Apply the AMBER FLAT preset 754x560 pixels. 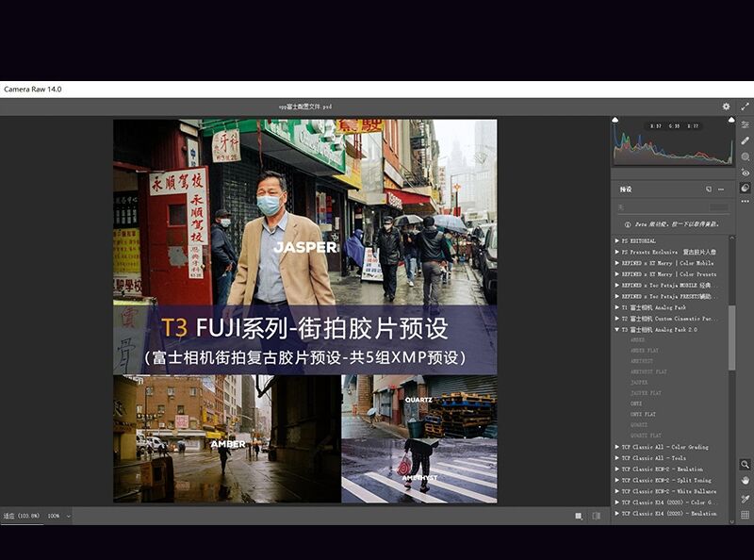pos(645,351)
